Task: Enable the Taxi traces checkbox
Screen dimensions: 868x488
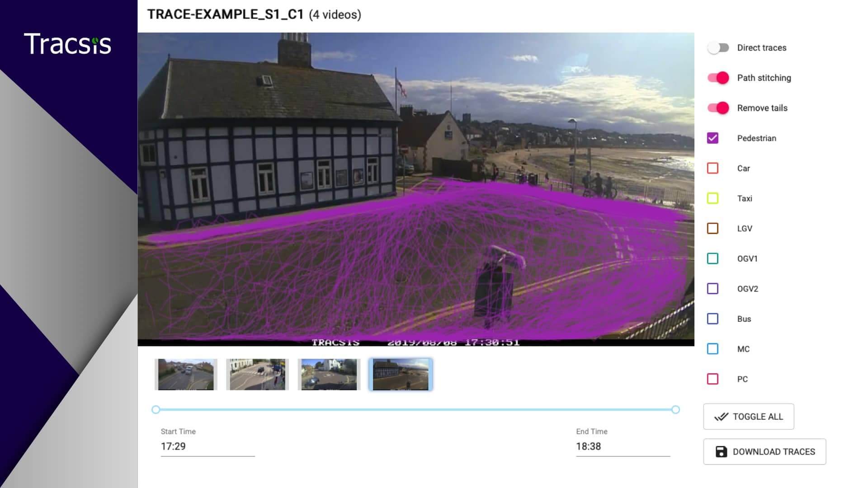Action: pyautogui.click(x=712, y=198)
